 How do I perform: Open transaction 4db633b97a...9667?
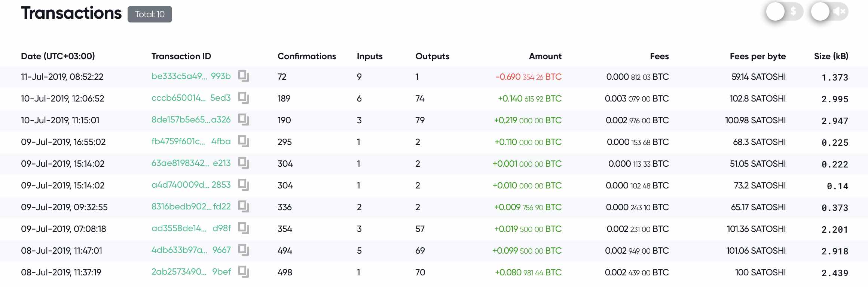click(x=191, y=250)
